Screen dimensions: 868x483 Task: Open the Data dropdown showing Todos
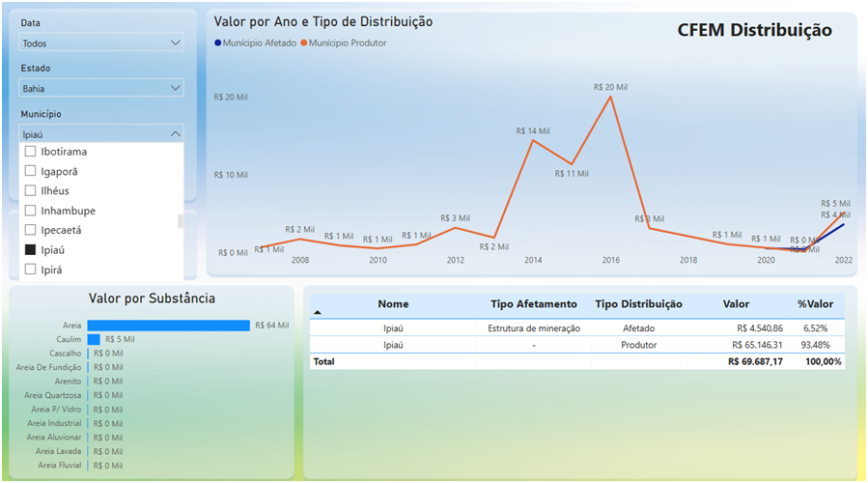pyautogui.click(x=101, y=43)
